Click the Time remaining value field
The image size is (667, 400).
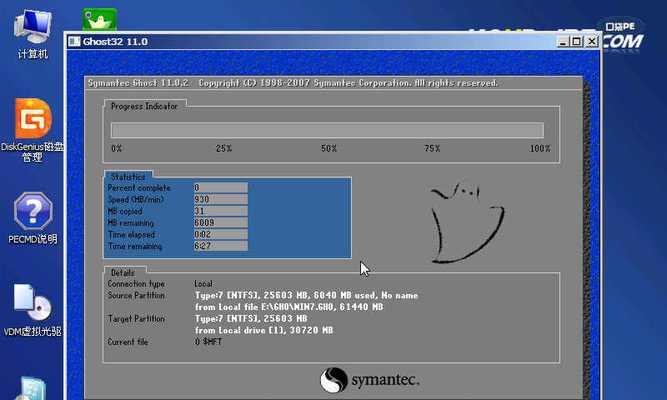220,245
